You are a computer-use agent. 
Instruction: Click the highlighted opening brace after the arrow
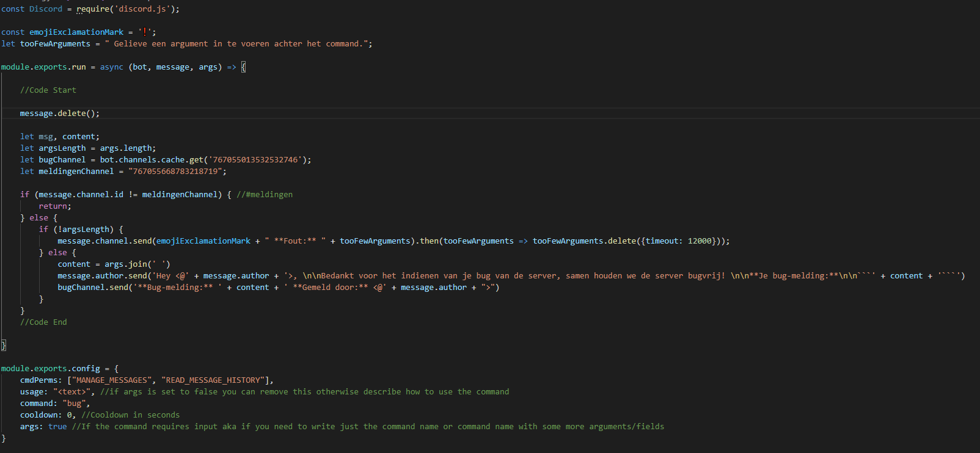243,67
